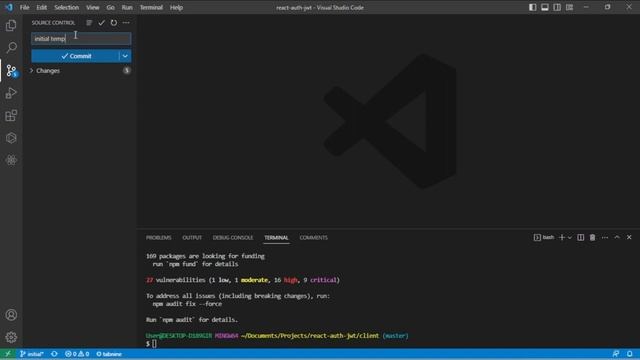Open the Explorer view in activity bar
This screenshot has height=360, width=640.
(x=11, y=26)
